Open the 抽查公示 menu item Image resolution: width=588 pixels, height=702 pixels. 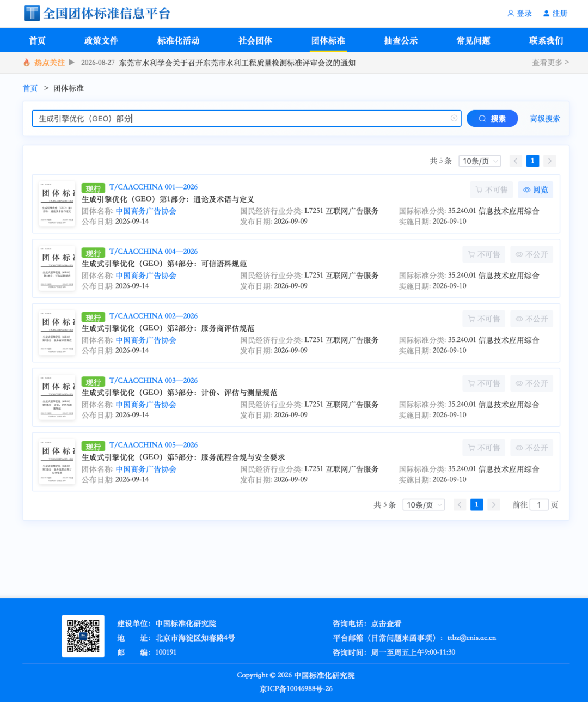click(x=401, y=41)
